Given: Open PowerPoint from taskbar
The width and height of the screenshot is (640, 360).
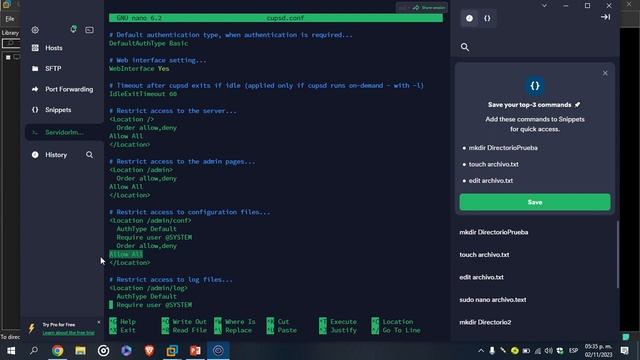Looking at the screenshot, I should (x=195, y=351).
